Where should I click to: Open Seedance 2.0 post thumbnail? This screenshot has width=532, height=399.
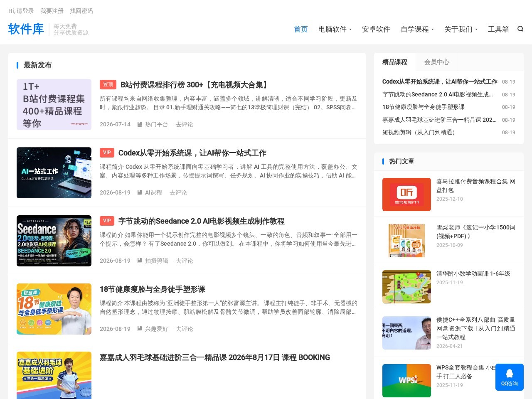tap(54, 241)
